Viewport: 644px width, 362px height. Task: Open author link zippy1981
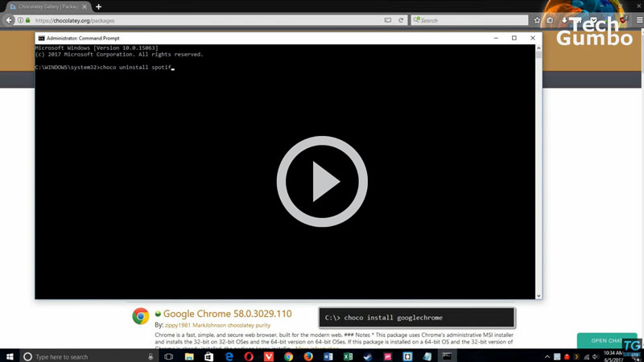pos(178,325)
